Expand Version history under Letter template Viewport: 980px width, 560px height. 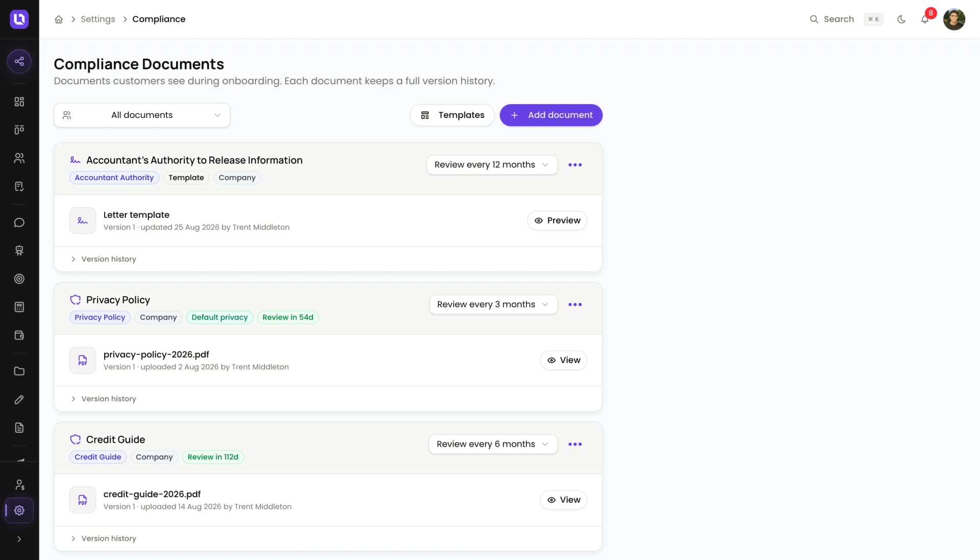coord(103,259)
